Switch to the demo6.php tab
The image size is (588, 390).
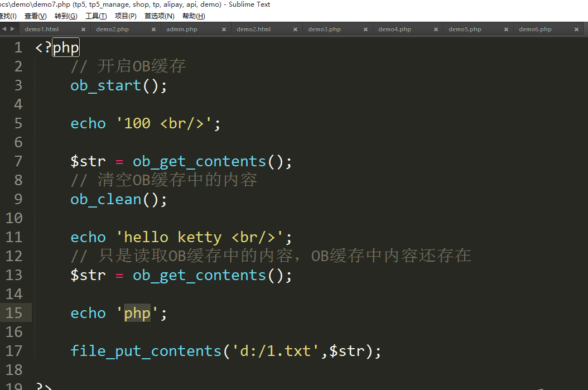click(x=535, y=30)
